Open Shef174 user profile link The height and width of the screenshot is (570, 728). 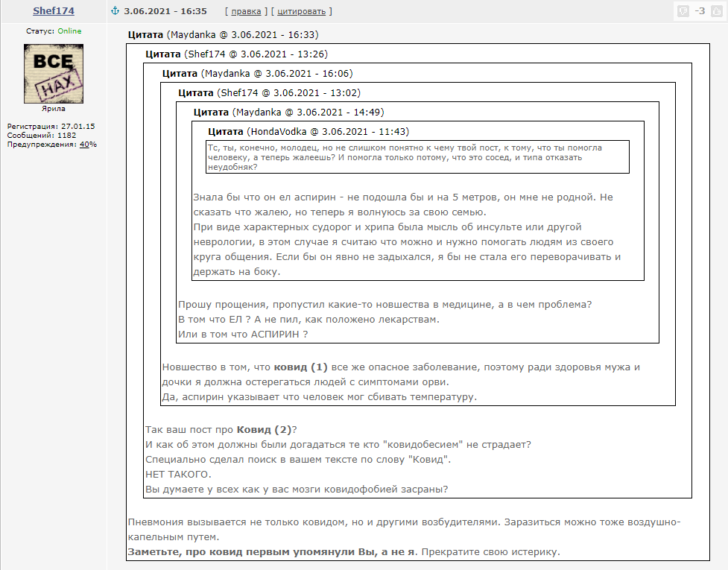click(54, 10)
